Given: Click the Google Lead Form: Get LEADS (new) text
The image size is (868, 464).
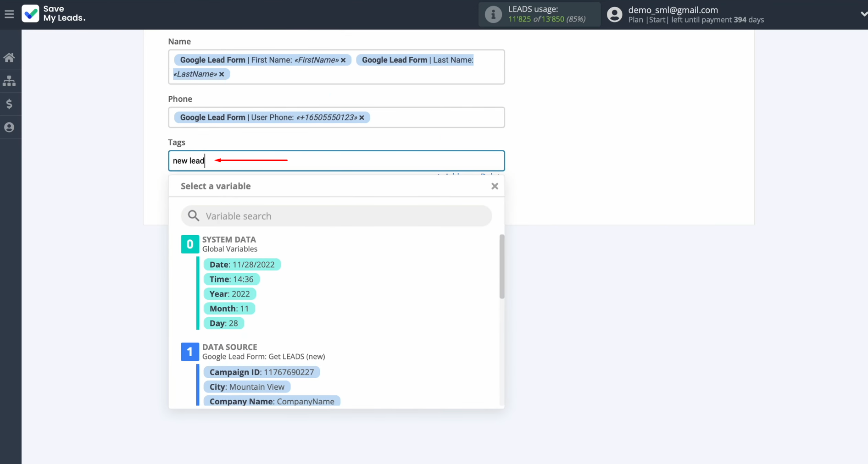Looking at the screenshot, I should (264, 357).
